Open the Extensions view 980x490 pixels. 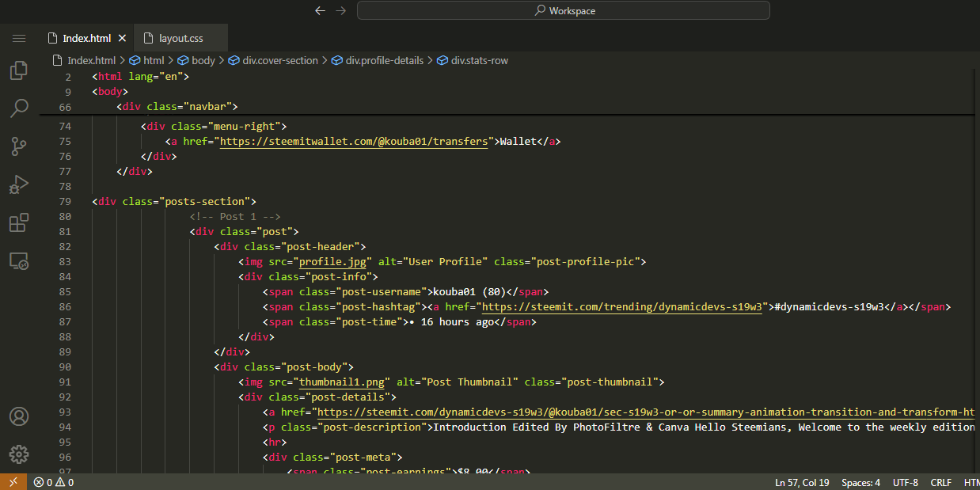point(19,222)
